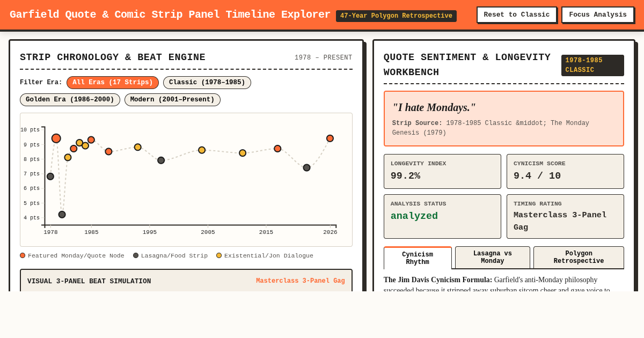Click the 10 pts y-axis label

tap(30, 130)
